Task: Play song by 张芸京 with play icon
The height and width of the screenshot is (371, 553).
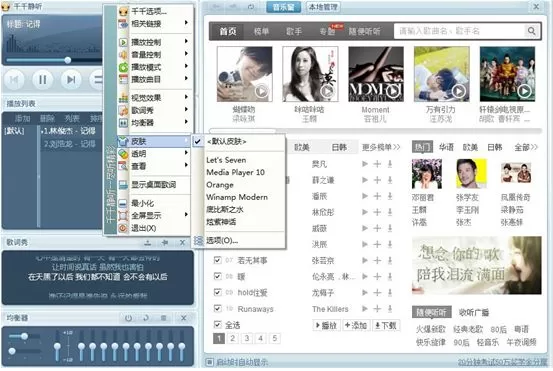Action: coord(365,260)
